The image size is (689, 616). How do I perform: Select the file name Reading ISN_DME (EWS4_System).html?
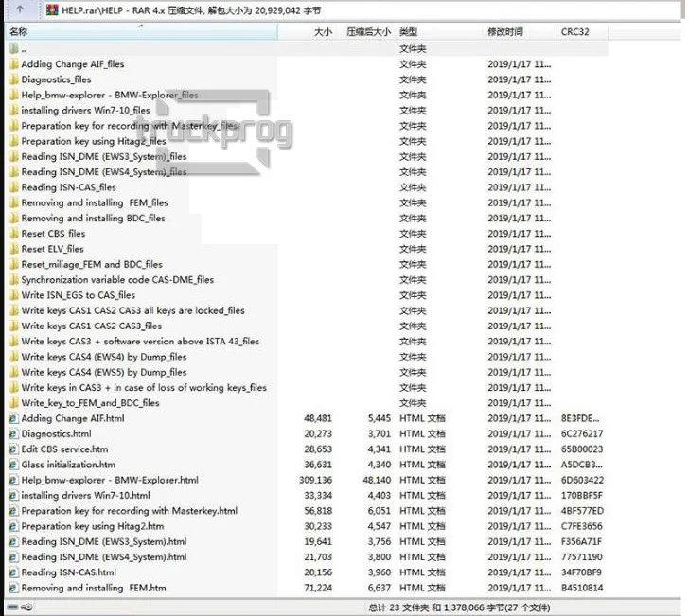pos(104,556)
